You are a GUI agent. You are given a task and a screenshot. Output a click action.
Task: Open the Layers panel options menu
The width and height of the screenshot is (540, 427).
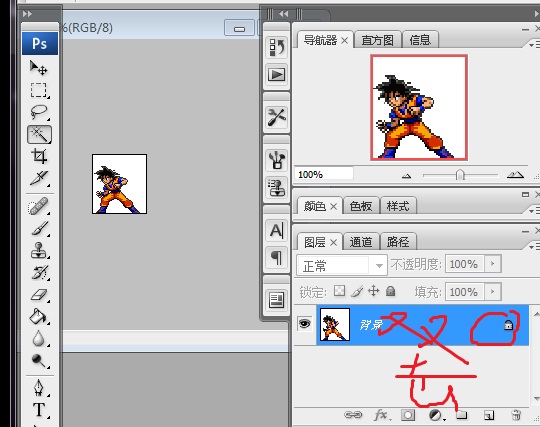(x=534, y=247)
